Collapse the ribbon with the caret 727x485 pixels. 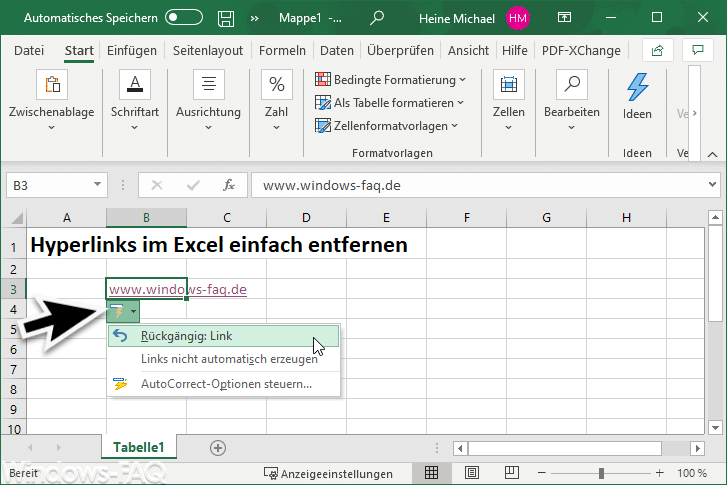[x=713, y=154]
